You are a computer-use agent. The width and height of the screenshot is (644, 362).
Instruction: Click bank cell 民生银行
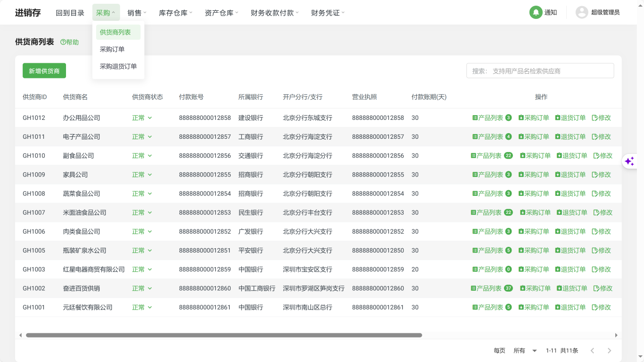[251, 212]
